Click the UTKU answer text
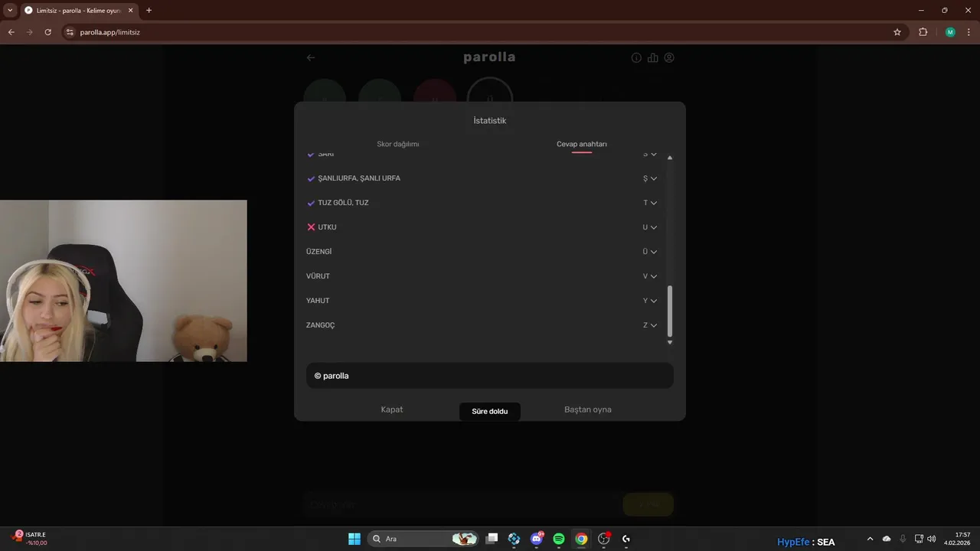The width and height of the screenshot is (980, 551). click(327, 227)
